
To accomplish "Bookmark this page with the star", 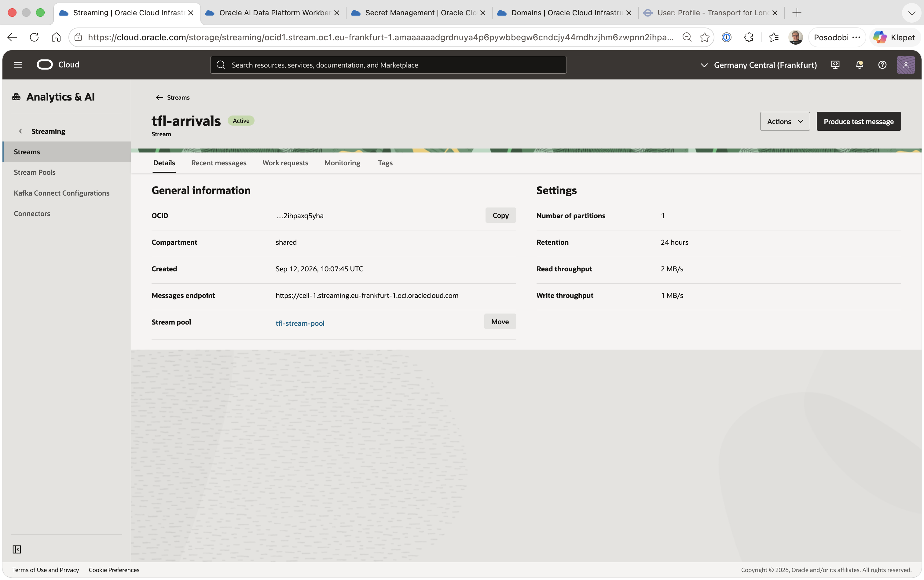I will pos(704,37).
